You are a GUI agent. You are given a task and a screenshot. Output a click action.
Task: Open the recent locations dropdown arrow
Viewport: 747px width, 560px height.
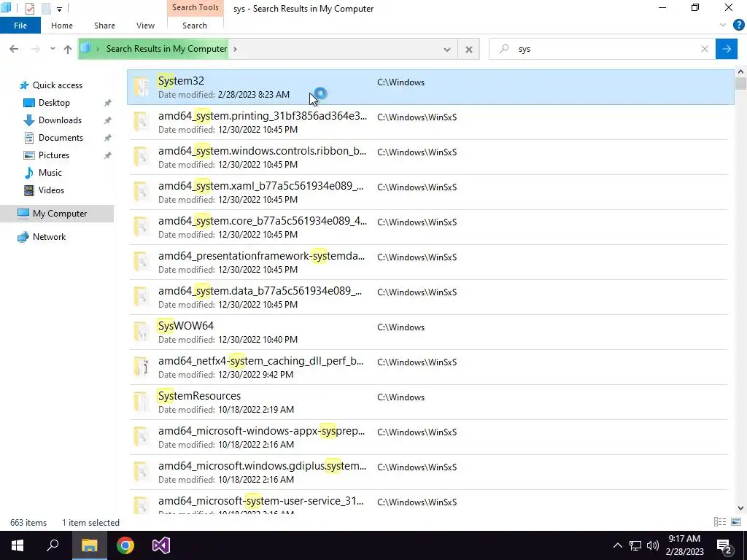(53, 49)
